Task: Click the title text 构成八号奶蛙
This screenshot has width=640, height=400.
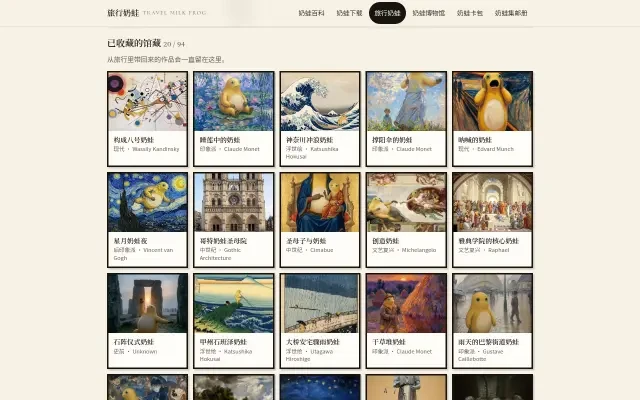Action: (133, 140)
